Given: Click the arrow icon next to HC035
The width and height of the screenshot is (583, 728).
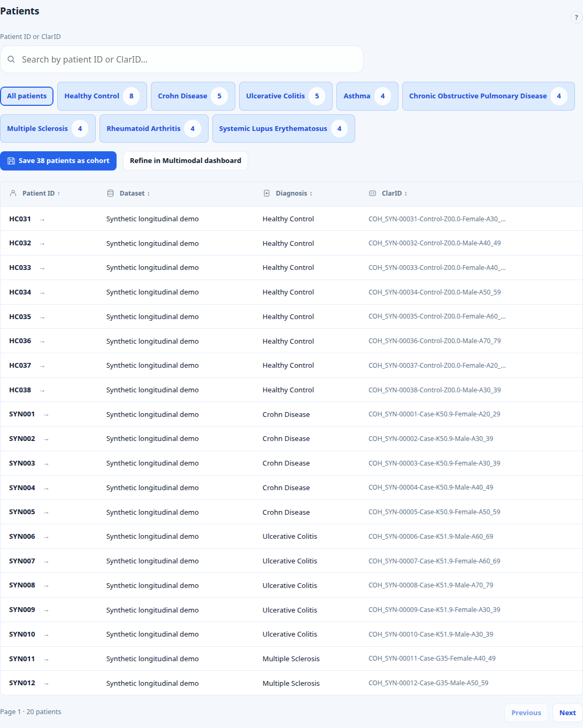Looking at the screenshot, I should [42, 317].
